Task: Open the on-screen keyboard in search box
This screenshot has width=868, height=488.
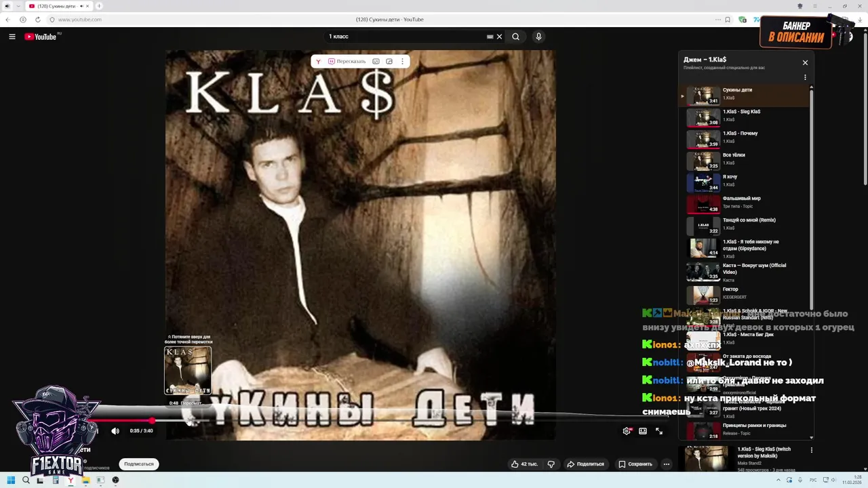Action: [x=490, y=37]
